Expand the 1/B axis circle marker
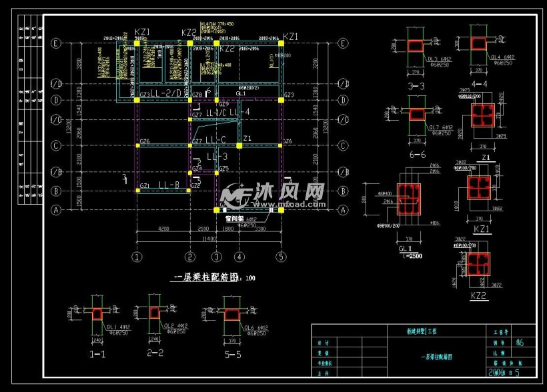 (57, 172)
